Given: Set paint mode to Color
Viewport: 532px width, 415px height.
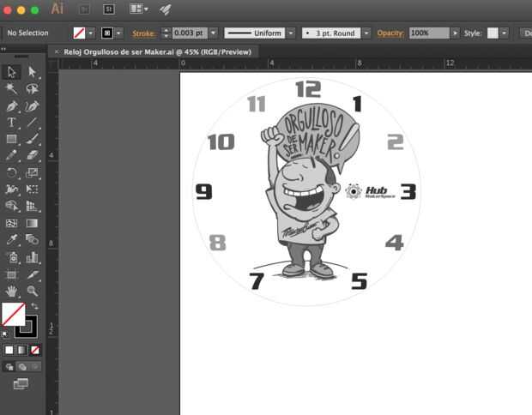Looking at the screenshot, I should tap(9, 350).
